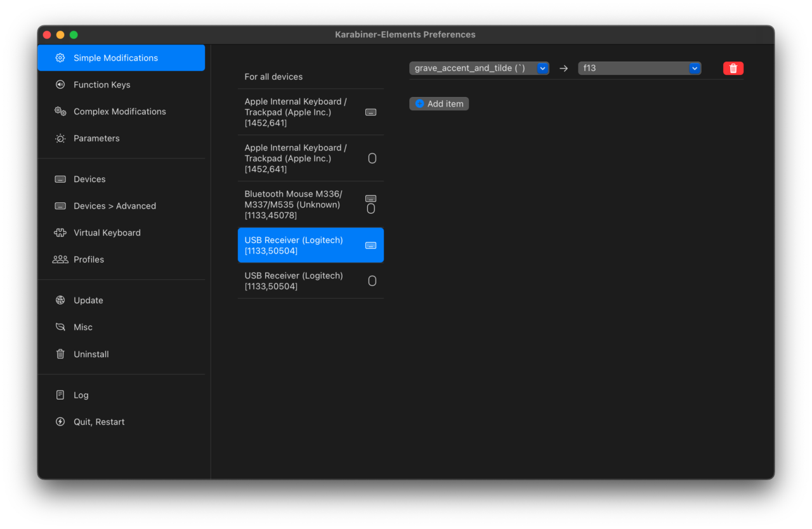Show the Profiles section
The width and height of the screenshot is (812, 529).
coord(122,259)
